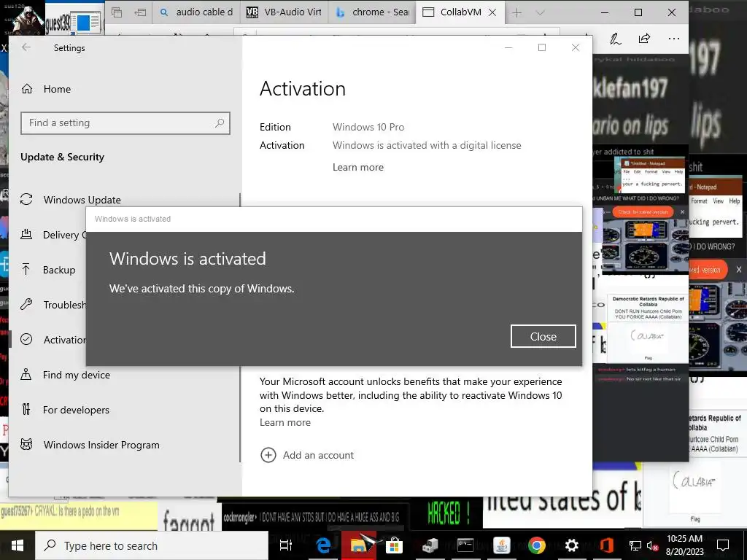Click the Troubleshoot wrench icon
747x560 pixels.
pos(27,304)
